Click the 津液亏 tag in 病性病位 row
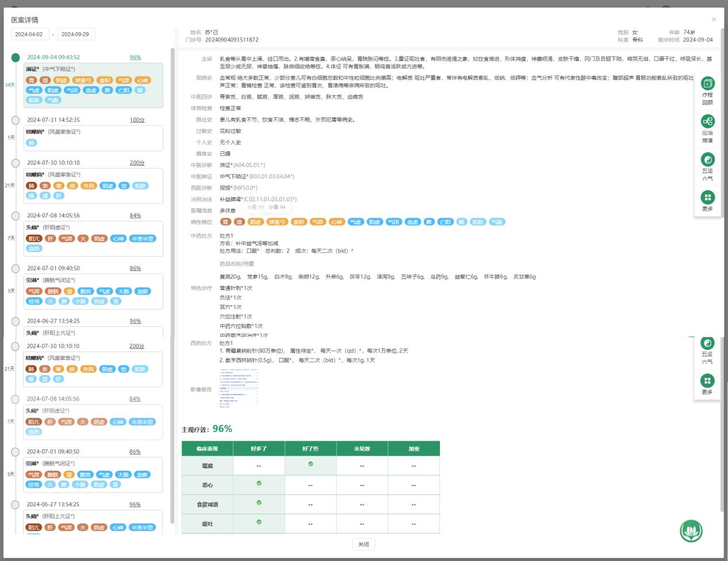 [x=277, y=222]
